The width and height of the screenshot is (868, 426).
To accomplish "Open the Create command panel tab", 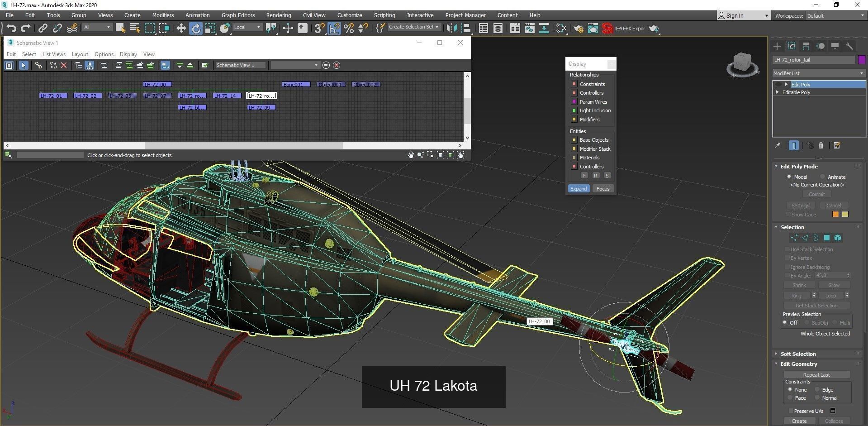I will 777,46.
